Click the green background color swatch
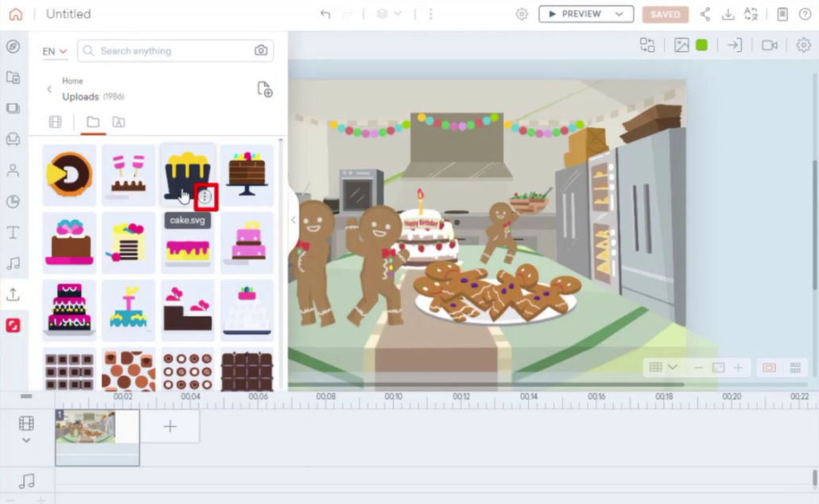Image resolution: width=819 pixels, height=504 pixels. (701, 45)
